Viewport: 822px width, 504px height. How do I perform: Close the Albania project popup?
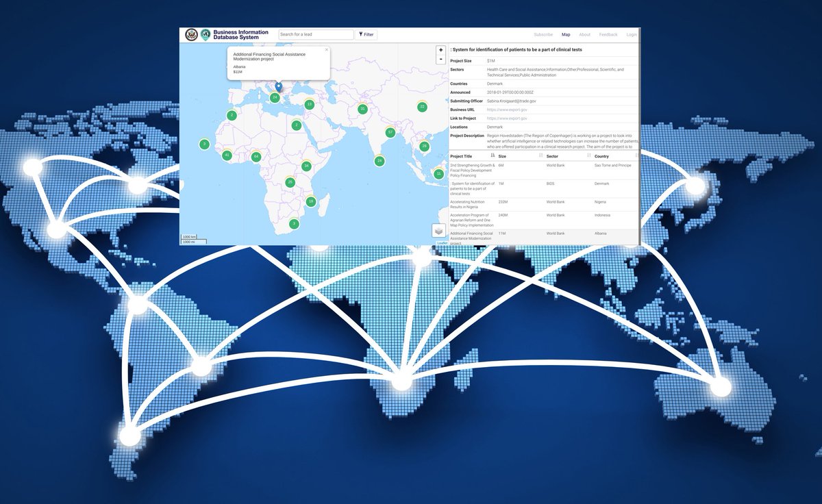tap(327, 49)
